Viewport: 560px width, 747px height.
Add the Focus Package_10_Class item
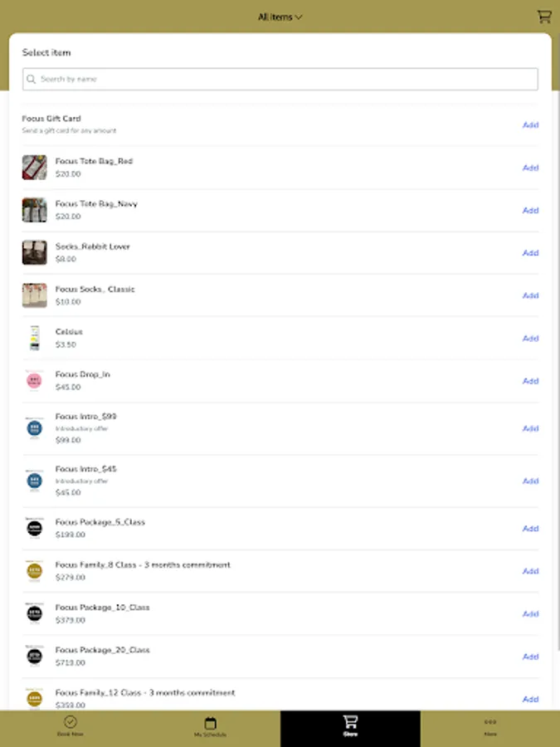pos(530,613)
